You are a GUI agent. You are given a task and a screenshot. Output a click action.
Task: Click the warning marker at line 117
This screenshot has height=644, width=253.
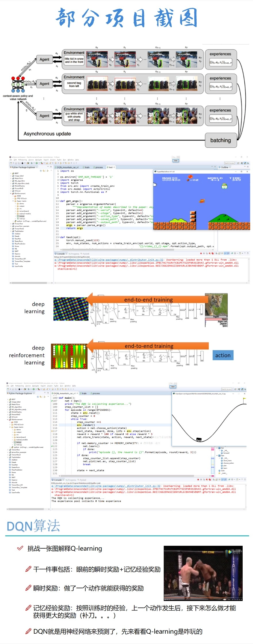point(52,431)
